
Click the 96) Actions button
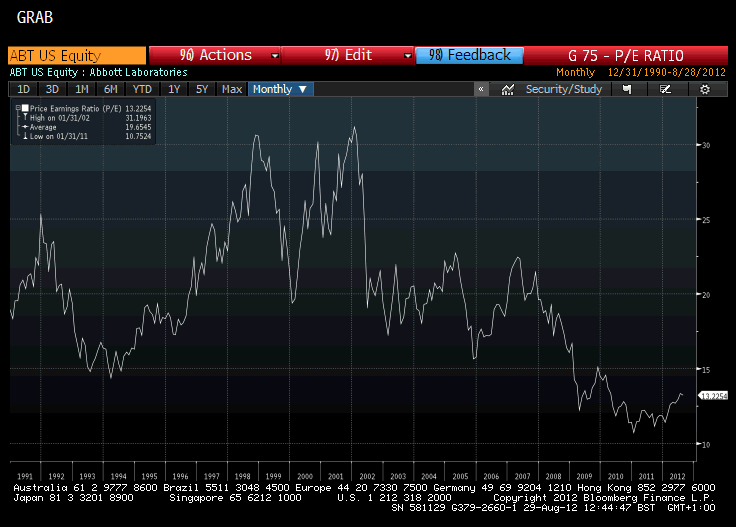[x=215, y=55]
